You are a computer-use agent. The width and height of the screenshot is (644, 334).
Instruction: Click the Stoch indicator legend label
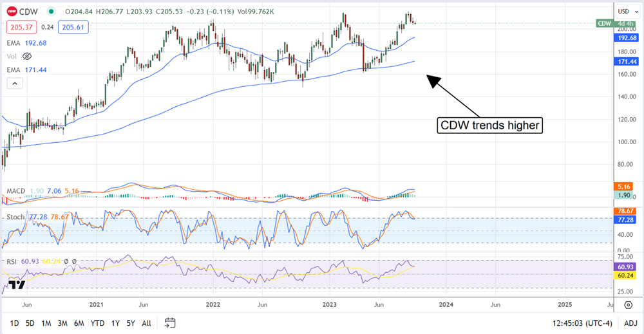click(x=15, y=217)
